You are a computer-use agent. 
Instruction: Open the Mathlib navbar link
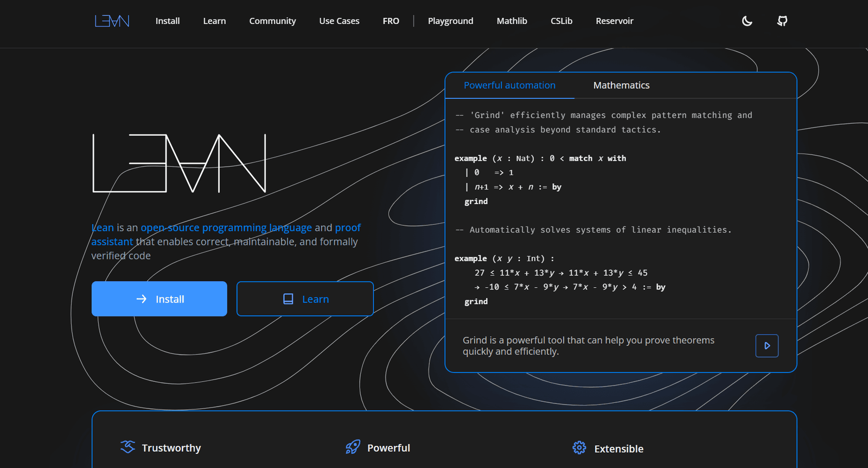(512, 21)
